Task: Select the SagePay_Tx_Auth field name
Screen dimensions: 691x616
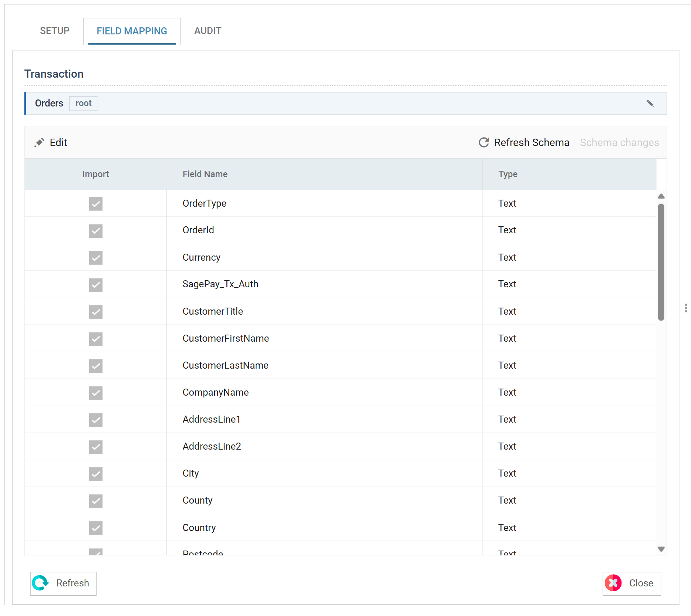Action: 220,284
